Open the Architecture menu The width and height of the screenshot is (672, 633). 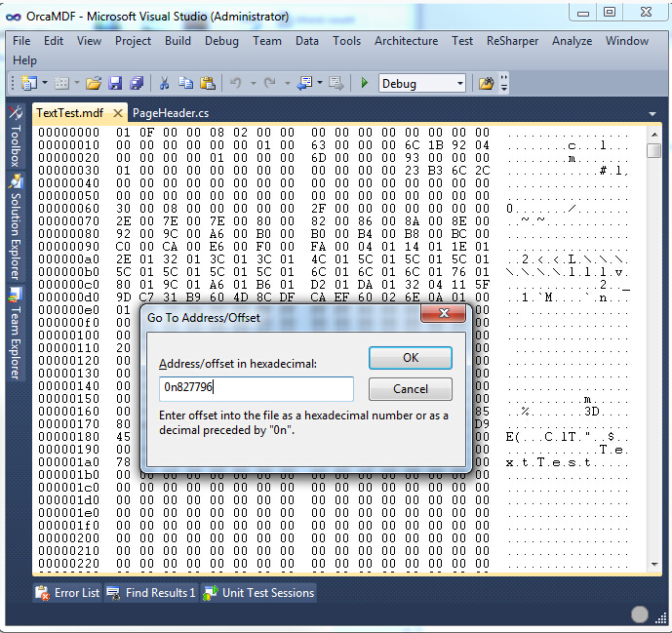click(407, 41)
